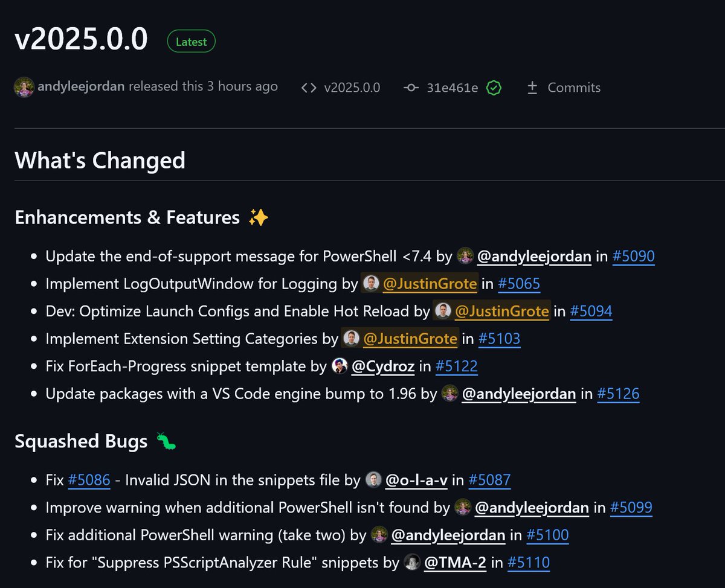725x588 pixels.
Task: Click the Latest release badge
Action: pos(191,42)
